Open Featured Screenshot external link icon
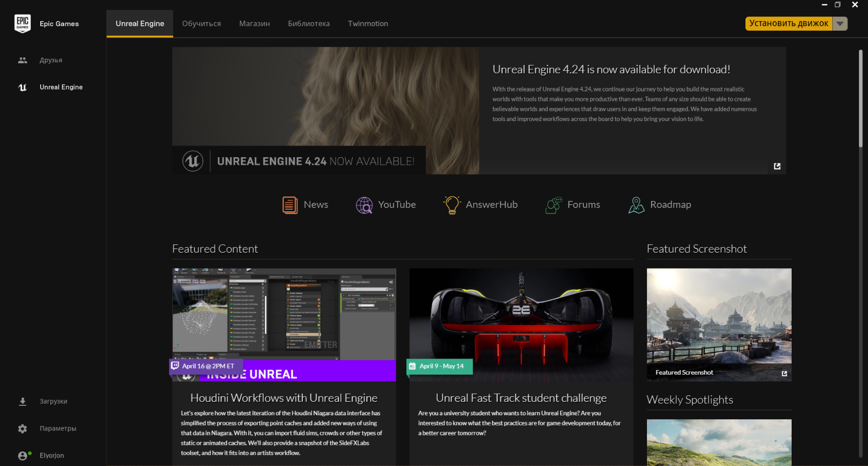The width and height of the screenshot is (868, 466). coord(784,373)
